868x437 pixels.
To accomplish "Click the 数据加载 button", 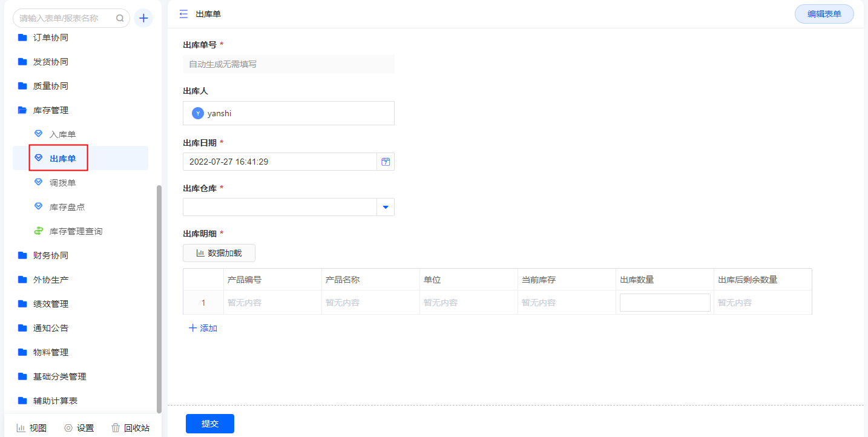I will point(219,253).
